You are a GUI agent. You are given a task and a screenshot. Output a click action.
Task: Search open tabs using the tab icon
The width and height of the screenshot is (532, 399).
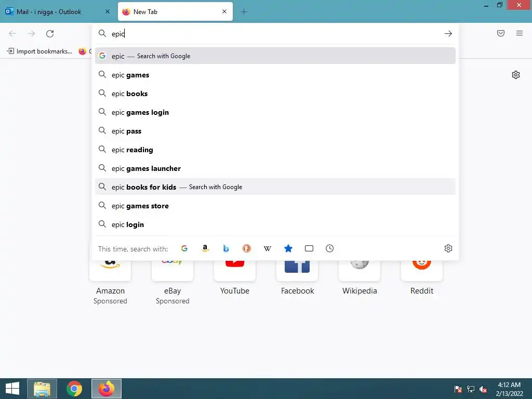coord(309,248)
